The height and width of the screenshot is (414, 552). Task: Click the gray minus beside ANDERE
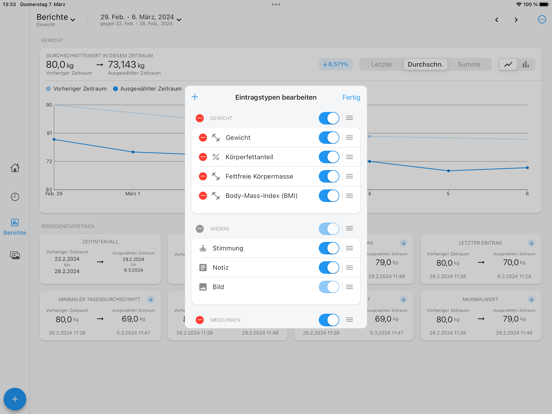click(x=200, y=229)
